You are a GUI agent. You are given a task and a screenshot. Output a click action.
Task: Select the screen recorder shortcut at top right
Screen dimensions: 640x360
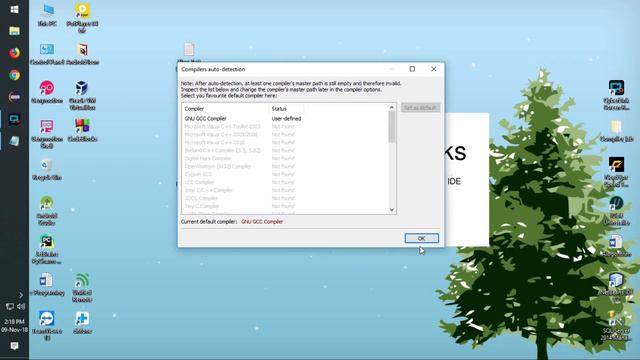(616, 95)
